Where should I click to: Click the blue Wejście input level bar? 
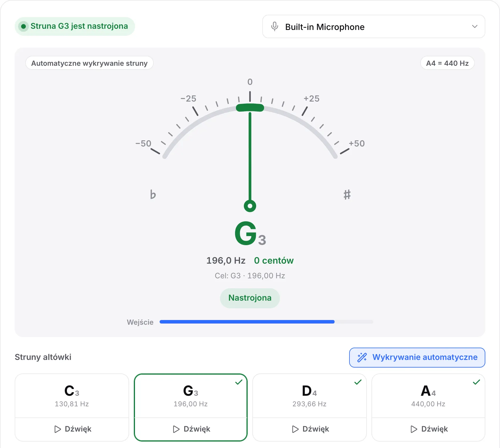[x=247, y=322]
